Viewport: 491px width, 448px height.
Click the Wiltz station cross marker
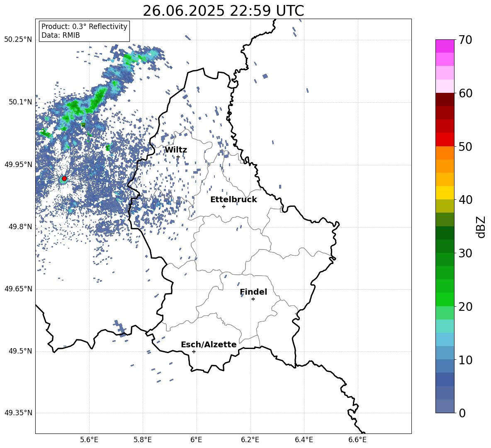pos(178,157)
